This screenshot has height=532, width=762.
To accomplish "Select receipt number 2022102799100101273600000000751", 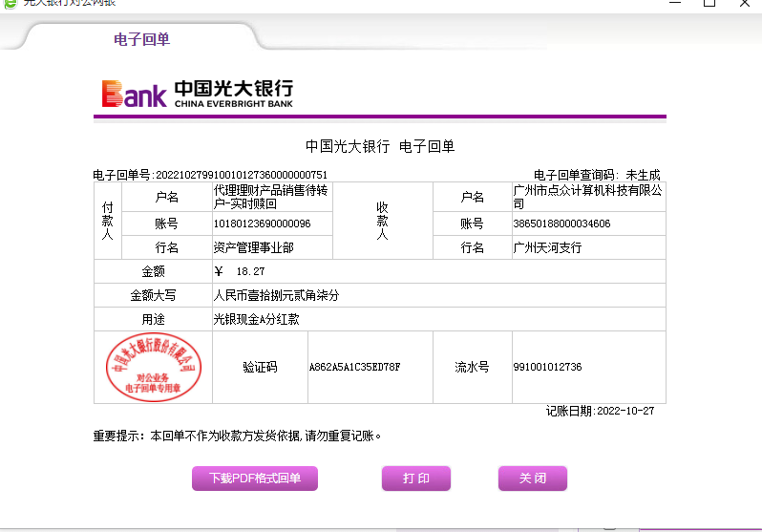I will (x=242, y=175).
